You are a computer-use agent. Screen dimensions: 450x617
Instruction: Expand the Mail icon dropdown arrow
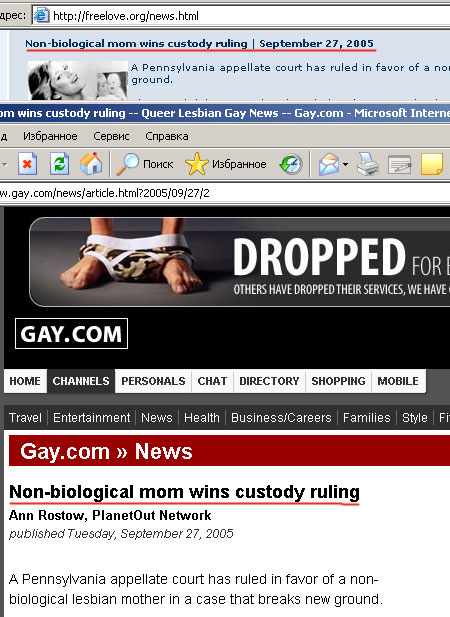(x=345, y=164)
